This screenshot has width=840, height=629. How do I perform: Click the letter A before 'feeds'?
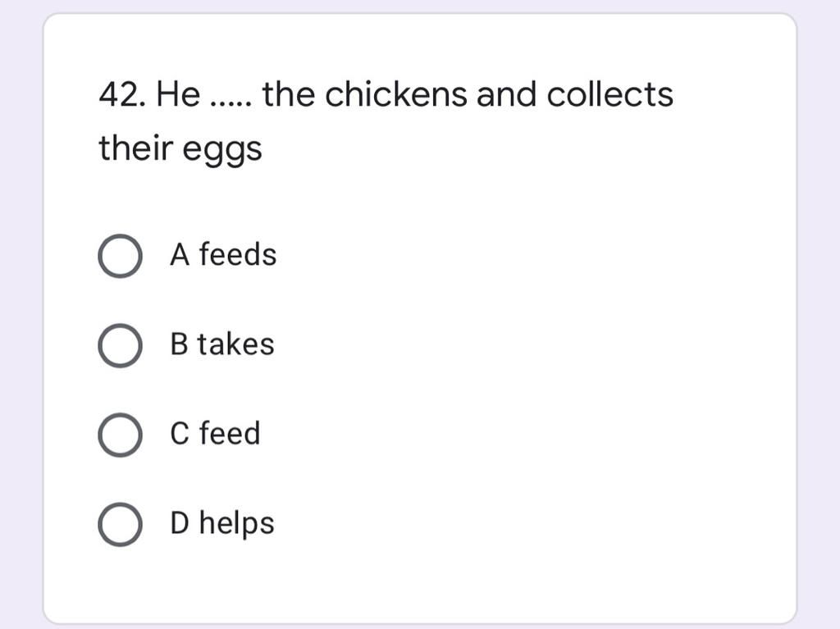[x=180, y=254]
